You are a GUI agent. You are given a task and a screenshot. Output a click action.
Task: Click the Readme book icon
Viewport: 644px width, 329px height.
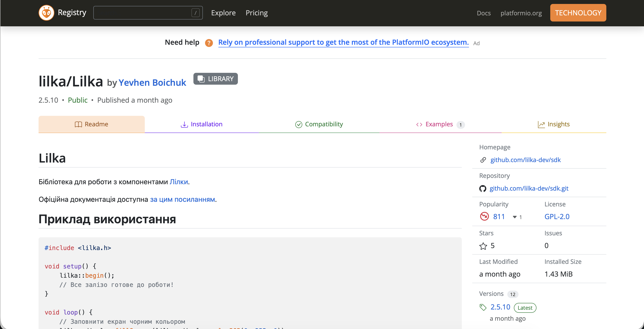78,124
